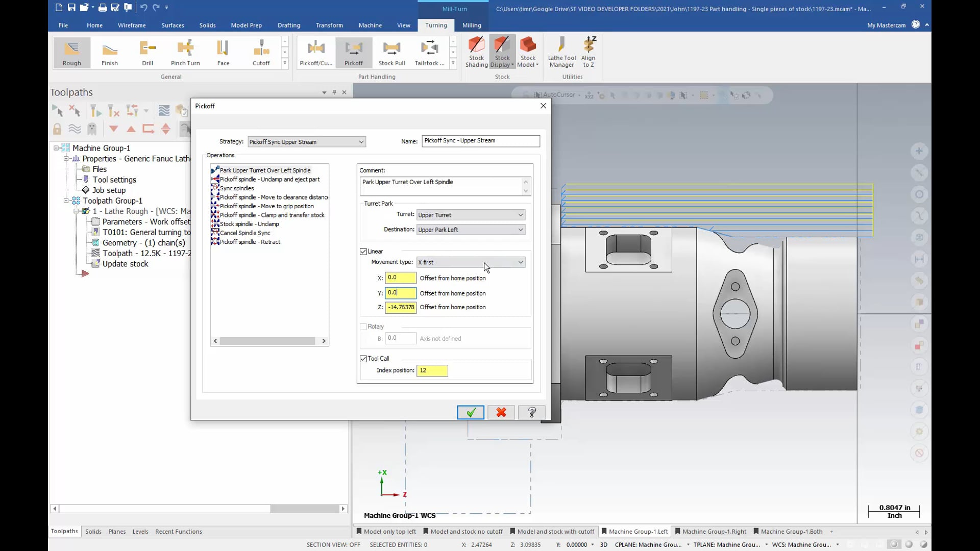This screenshot has height=551, width=980.
Task: Confirm Pickoff dialog with green check
Action: click(471, 412)
